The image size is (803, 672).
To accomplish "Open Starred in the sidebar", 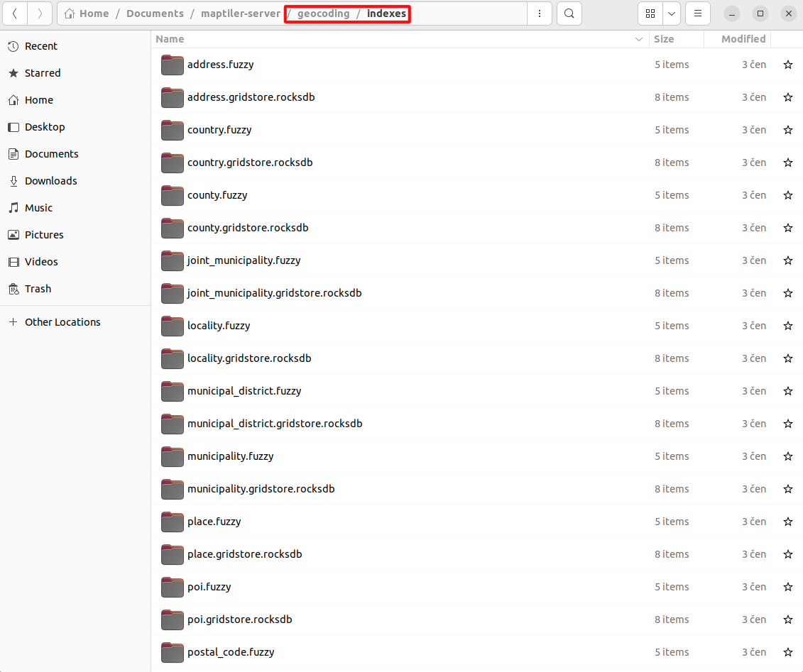I will pyautogui.click(x=75, y=73).
